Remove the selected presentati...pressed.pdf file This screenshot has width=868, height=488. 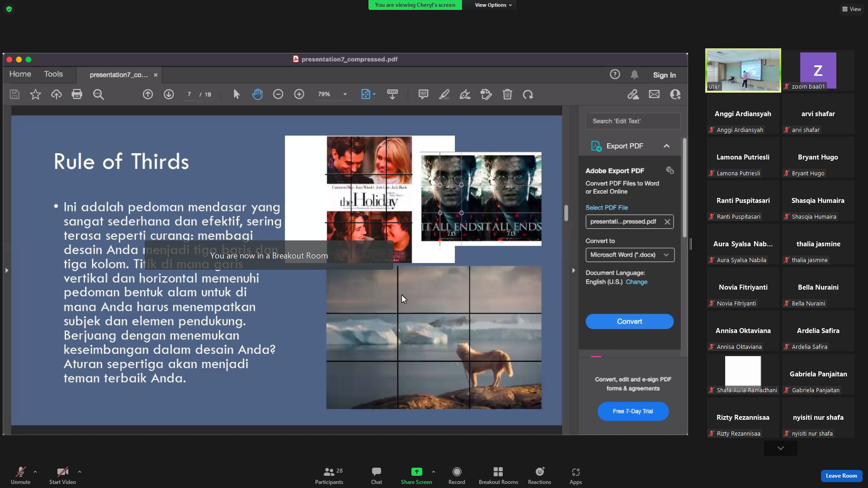[667, 222]
